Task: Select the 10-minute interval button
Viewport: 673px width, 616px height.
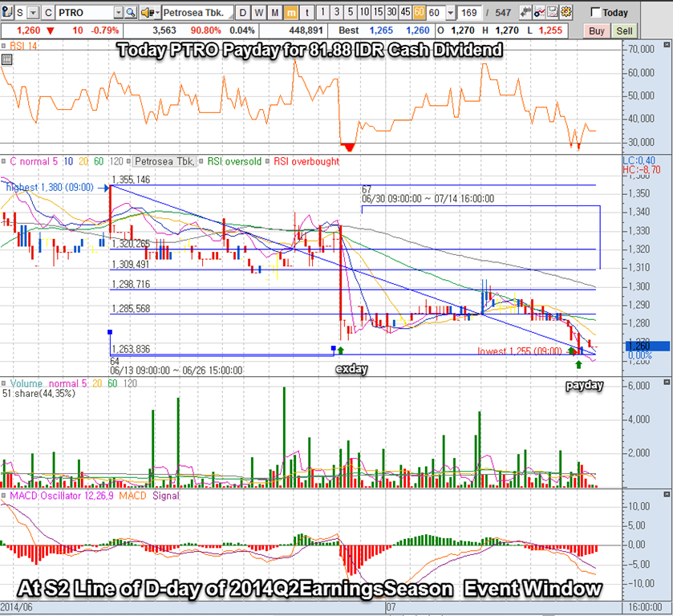Action: pyautogui.click(x=364, y=13)
